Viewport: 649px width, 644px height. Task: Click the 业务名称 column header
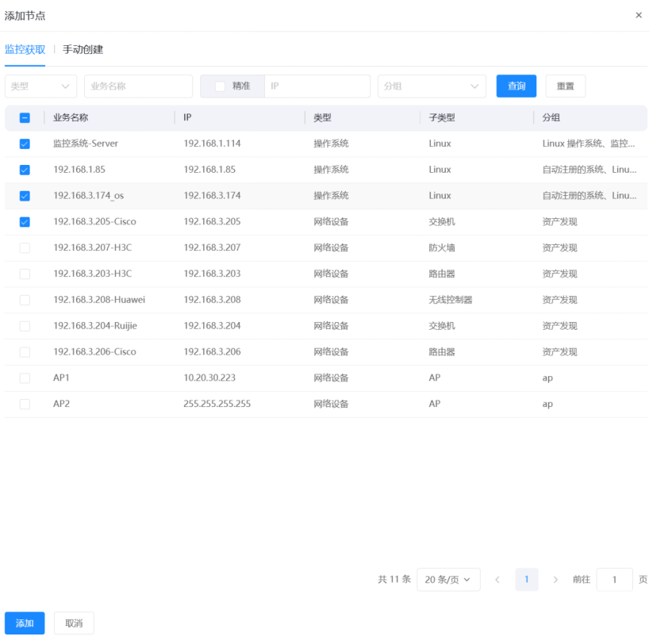pyautogui.click(x=71, y=117)
